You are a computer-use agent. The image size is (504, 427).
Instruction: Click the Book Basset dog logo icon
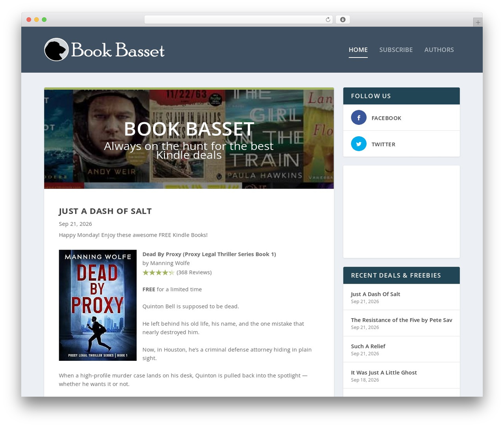pyautogui.click(x=57, y=50)
